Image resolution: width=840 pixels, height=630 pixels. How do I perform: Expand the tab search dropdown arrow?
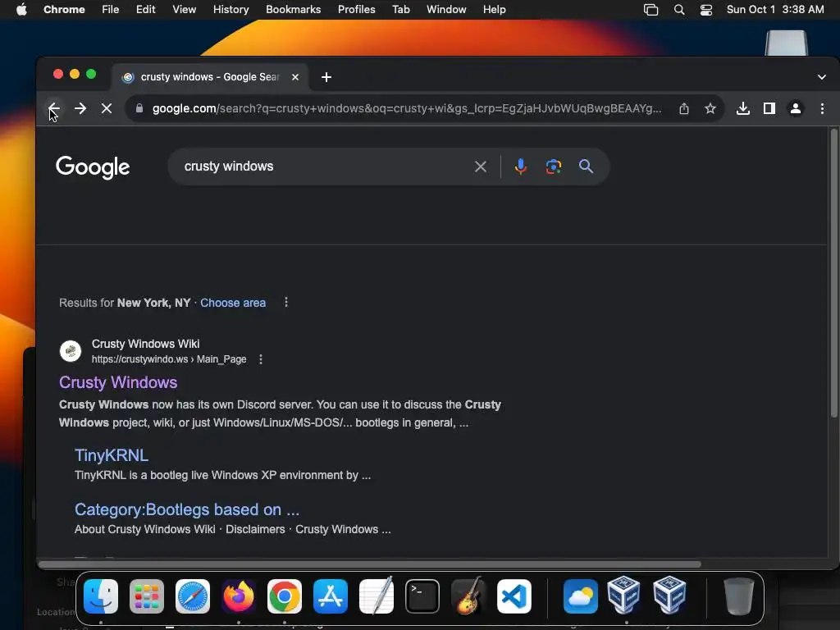click(822, 77)
